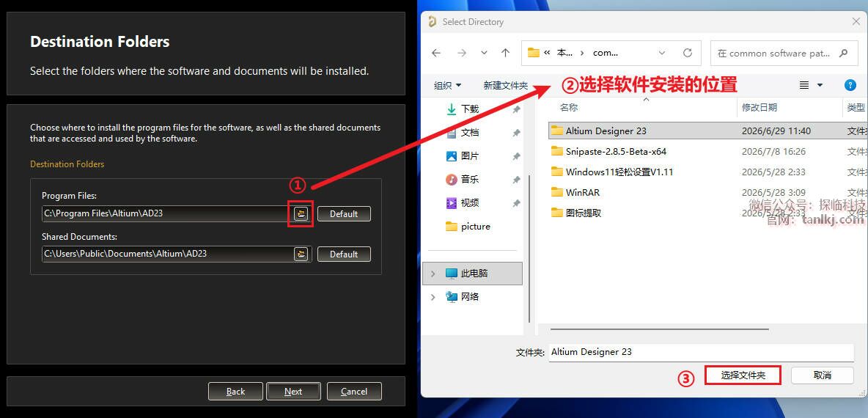Unpin 文档 via its pin icon
868x418 pixels.
point(516,133)
